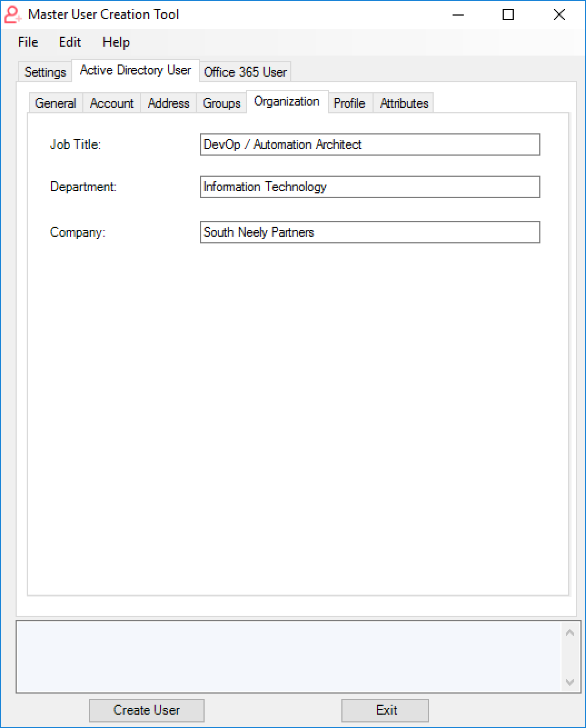Viewport: 586px width, 728px height.
Task: Switch to the Office 365 User tab
Action: click(245, 72)
